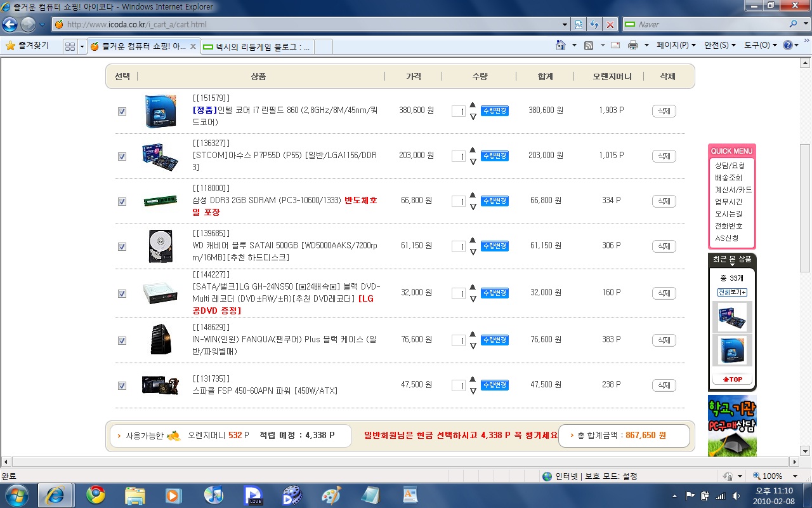Open AS신청 in the Quick Menu
Image resolution: width=812 pixels, height=508 pixels.
tap(726, 238)
